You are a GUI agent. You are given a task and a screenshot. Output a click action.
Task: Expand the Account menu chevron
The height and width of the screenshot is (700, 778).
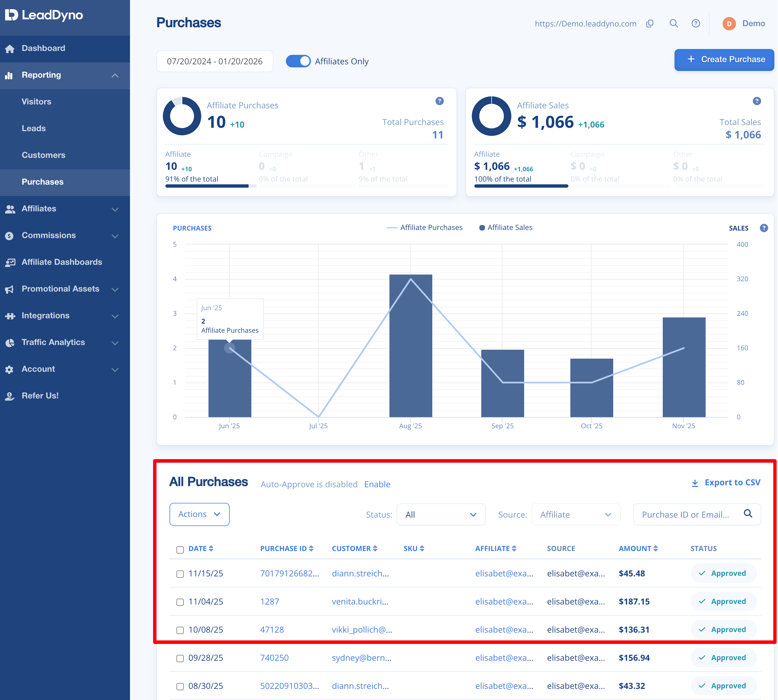click(115, 369)
